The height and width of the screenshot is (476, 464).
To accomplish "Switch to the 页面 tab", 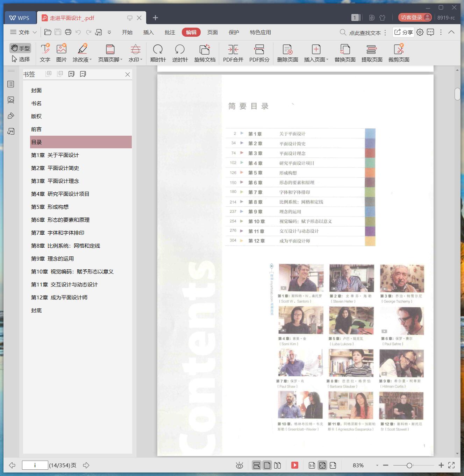I will pos(213,32).
